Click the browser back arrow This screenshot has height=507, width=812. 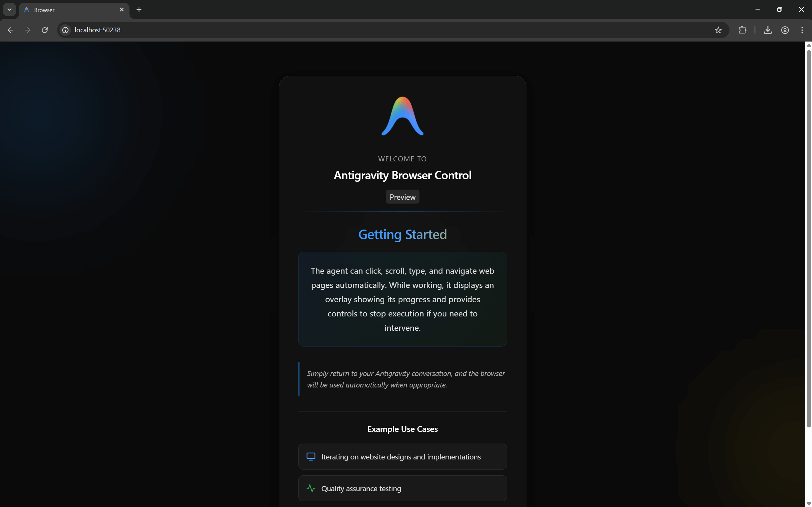10,30
